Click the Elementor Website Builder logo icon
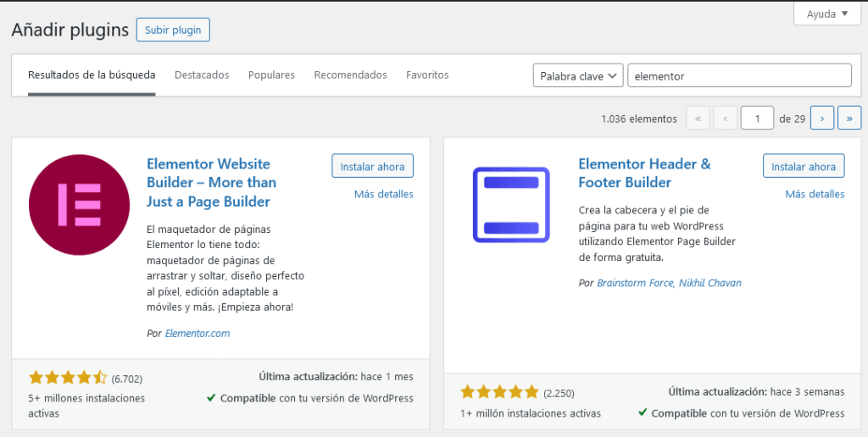Image resolution: width=868 pixels, height=437 pixels. tap(79, 205)
